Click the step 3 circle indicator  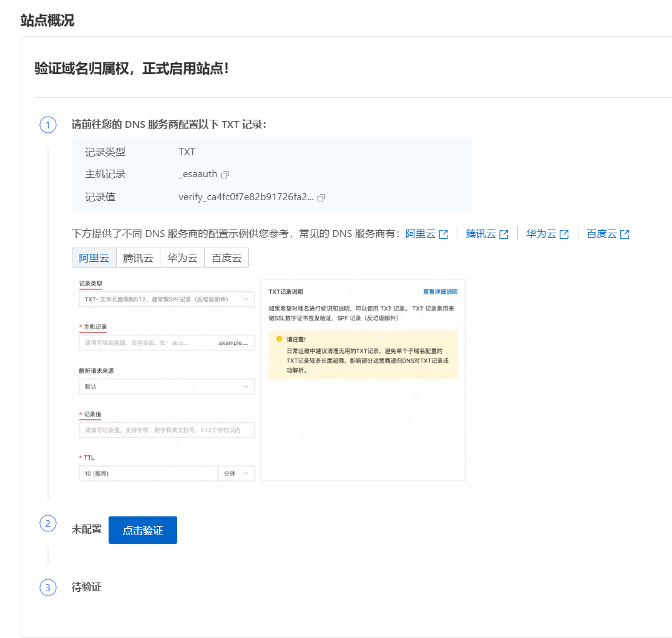(x=48, y=587)
